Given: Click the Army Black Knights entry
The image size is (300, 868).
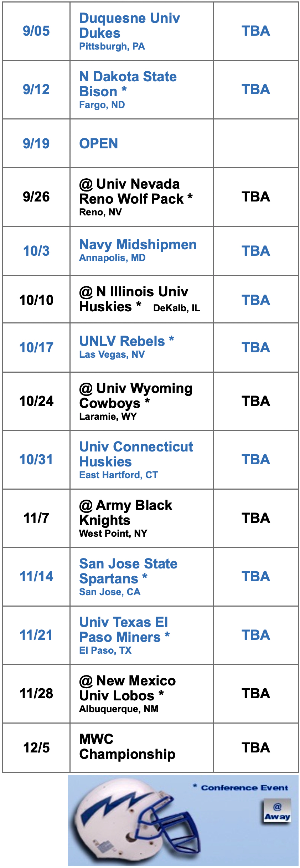Looking at the screenshot, I should pos(125,512).
